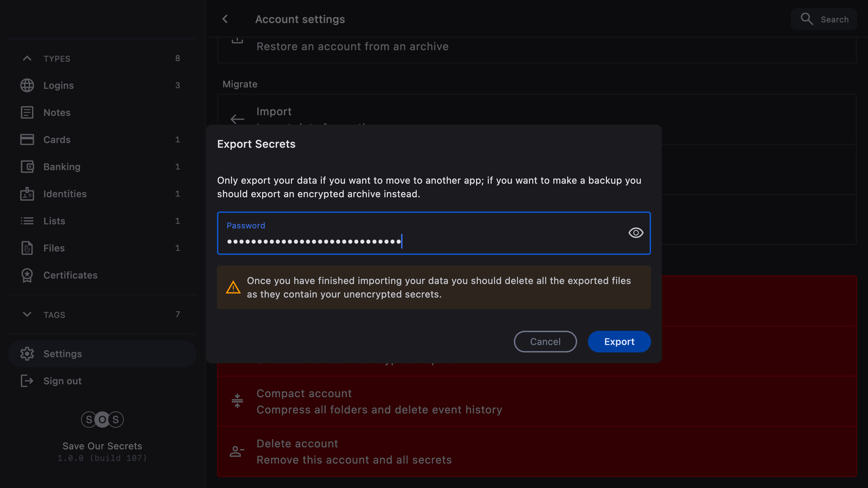Image resolution: width=868 pixels, height=488 pixels.
Task: Collapse the TYPES section chevron
Action: coord(27,58)
